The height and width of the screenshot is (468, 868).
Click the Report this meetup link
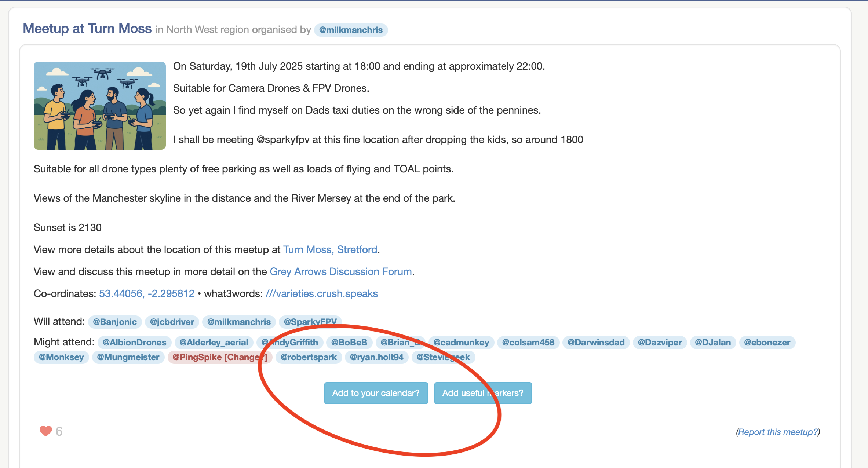click(x=777, y=432)
